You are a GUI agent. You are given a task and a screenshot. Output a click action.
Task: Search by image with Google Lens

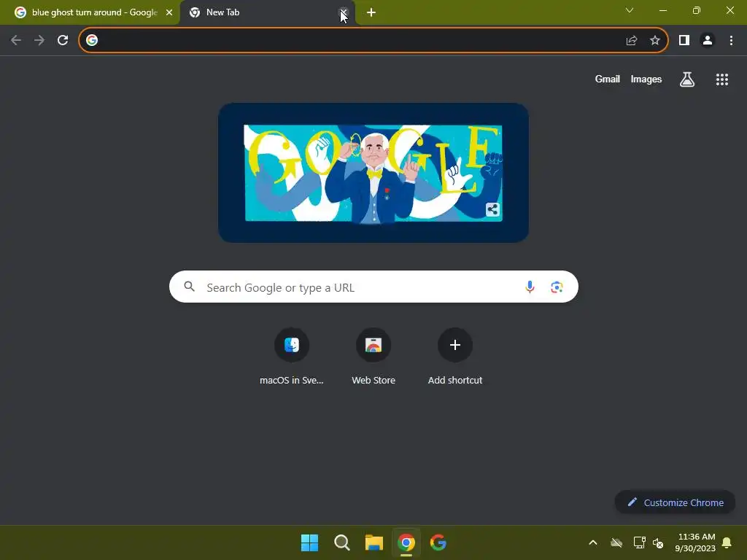(557, 287)
